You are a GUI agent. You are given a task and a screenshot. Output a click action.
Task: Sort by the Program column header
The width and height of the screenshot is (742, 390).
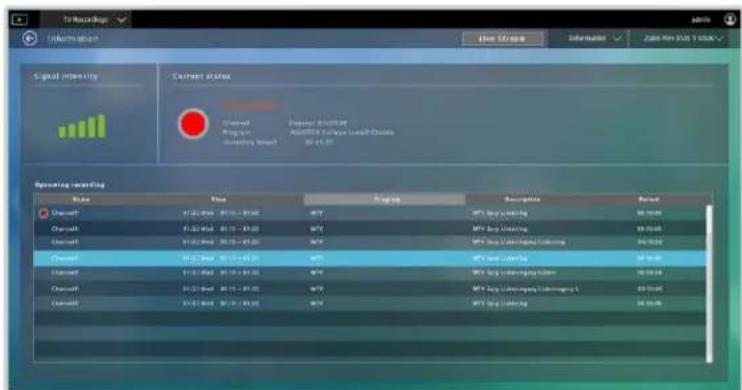pos(385,199)
